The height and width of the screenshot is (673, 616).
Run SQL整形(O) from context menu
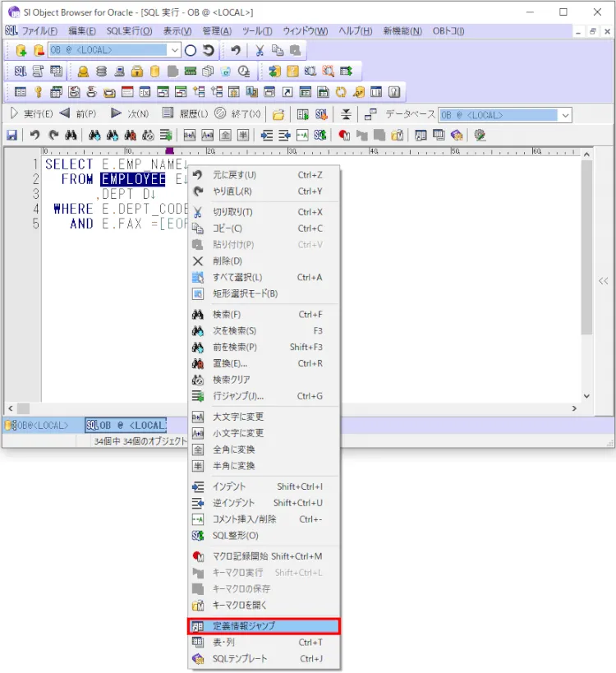264,536
